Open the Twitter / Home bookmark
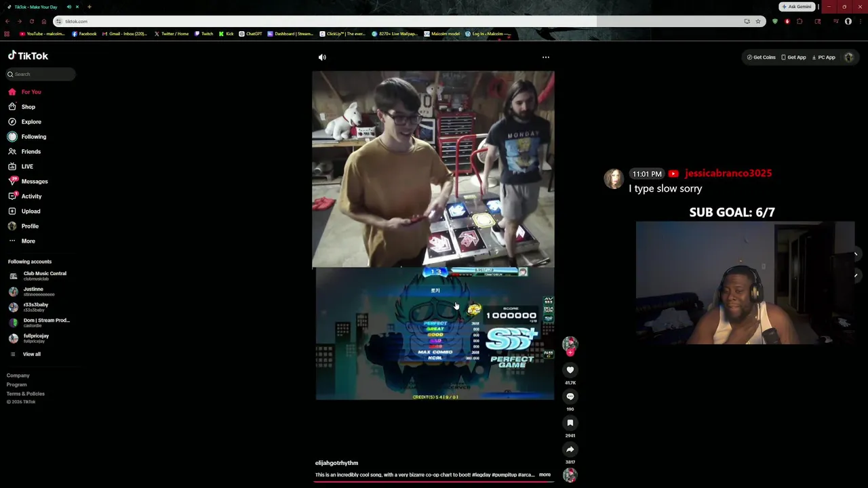868x488 pixels. [x=171, y=34]
